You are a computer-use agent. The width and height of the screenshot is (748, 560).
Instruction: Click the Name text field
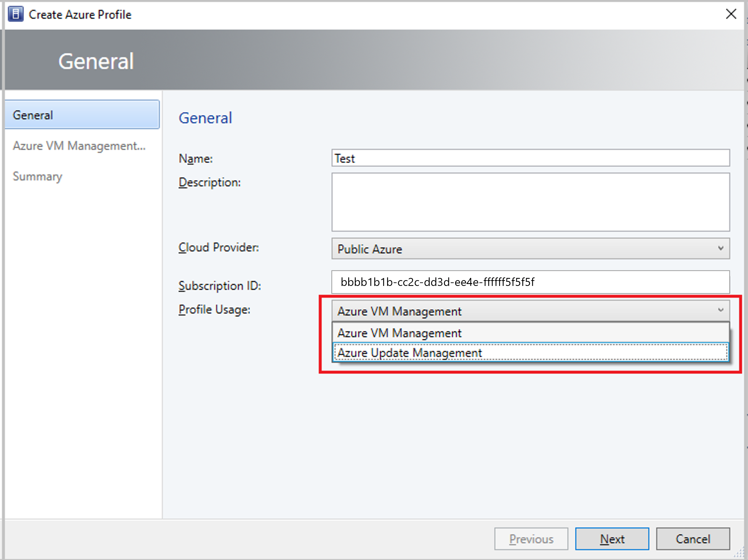530,158
